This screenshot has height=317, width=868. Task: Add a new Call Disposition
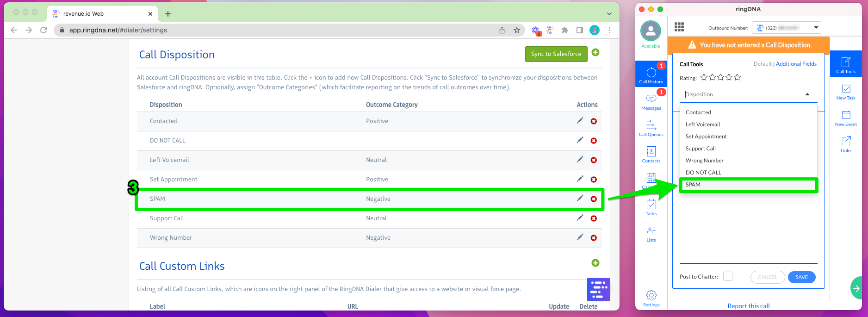pos(595,53)
